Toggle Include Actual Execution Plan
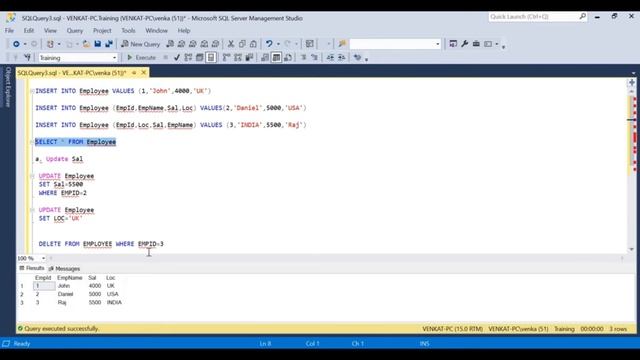The width and height of the screenshot is (640, 360). 227,58
